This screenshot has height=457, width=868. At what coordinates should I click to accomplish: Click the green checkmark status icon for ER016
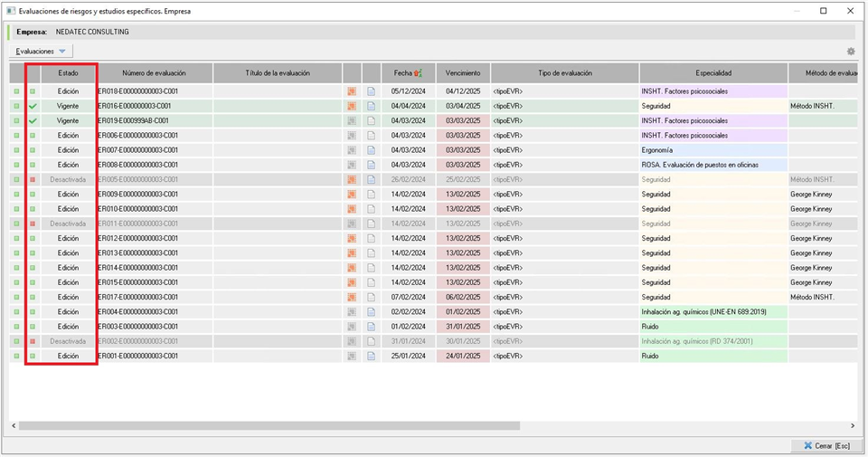33,106
